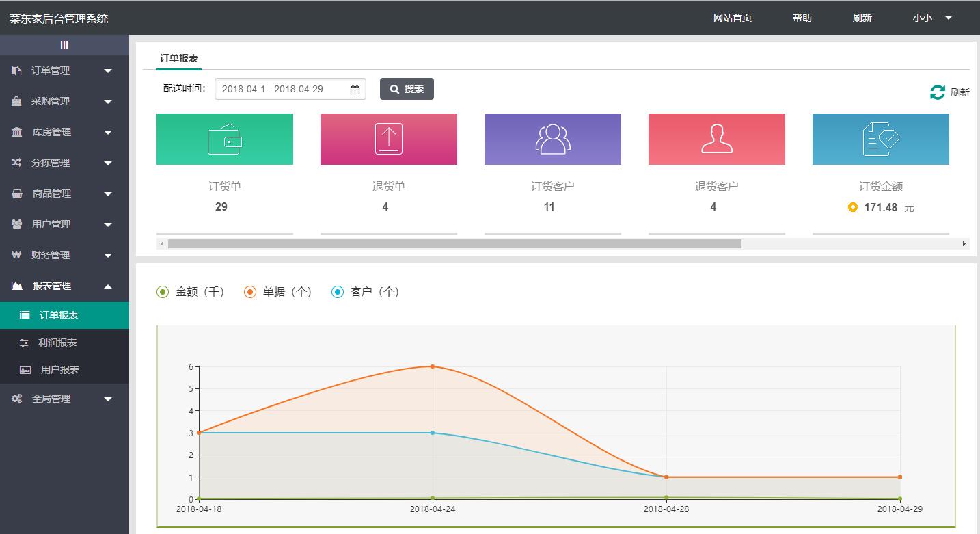Click the purple group icon for 订货客户

point(552,139)
